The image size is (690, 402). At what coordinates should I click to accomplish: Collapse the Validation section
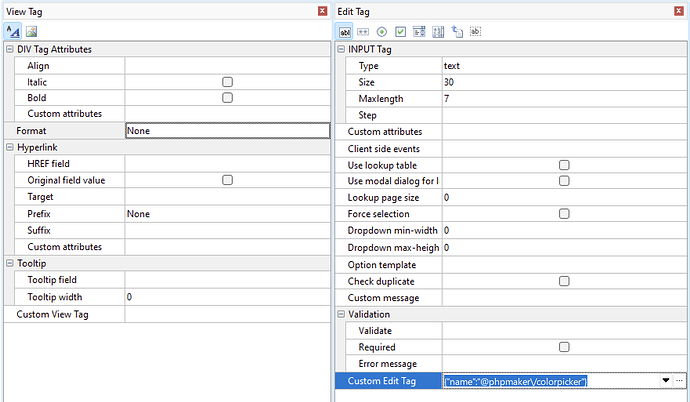341,314
